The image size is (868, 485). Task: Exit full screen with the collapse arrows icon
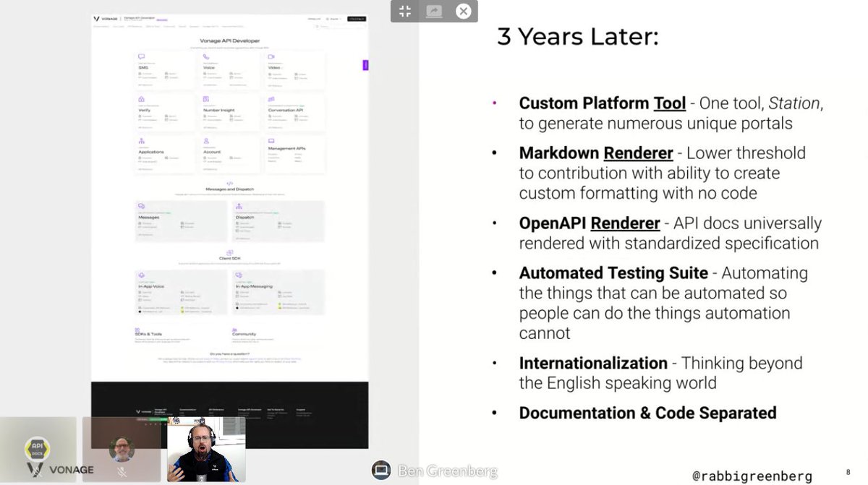click(x=405, y=11)
